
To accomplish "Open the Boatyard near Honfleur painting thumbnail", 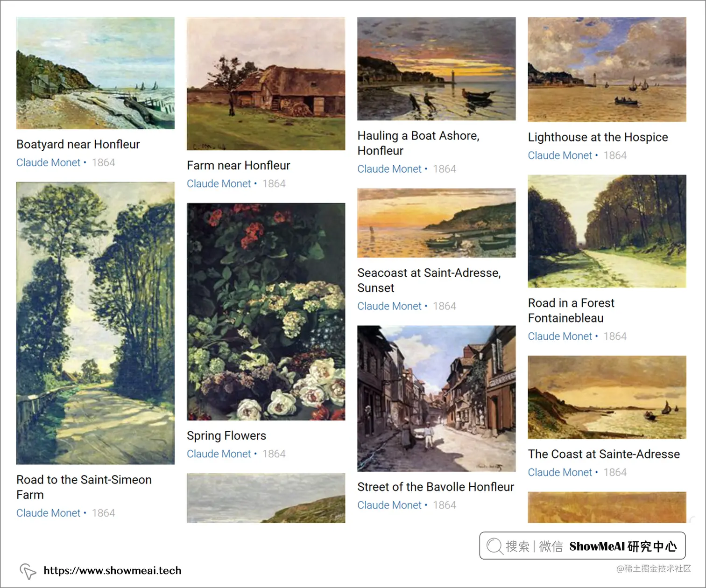I will pyautogui.click(x=95, y=73).
